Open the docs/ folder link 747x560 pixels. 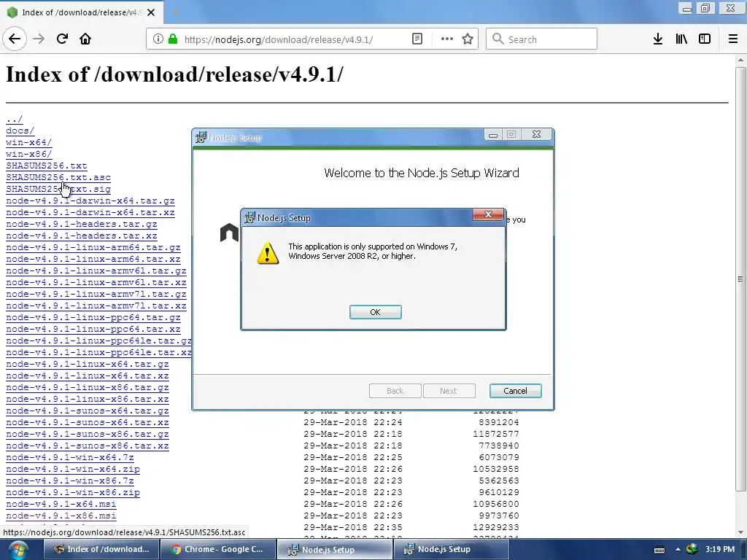click(x=20, y=131)
